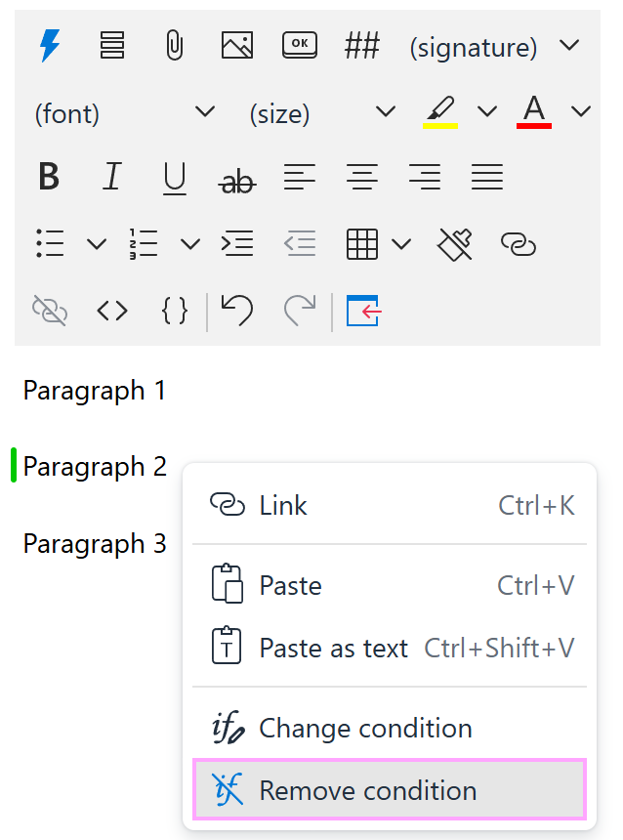This screenshot has height=840, width=623.
Task: Click the lightning bolt quick actions icon
Action: click(x=50, y=46)
